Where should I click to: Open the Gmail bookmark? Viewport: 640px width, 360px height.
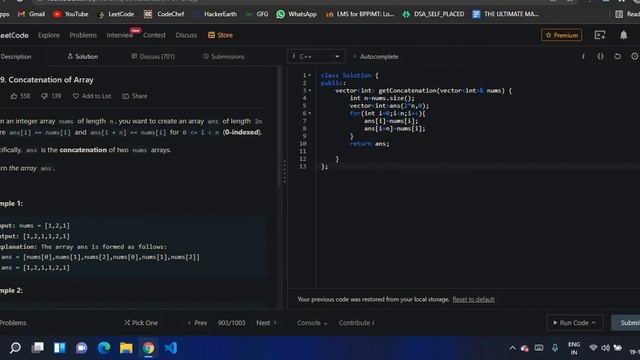click(x=31, y=14)
